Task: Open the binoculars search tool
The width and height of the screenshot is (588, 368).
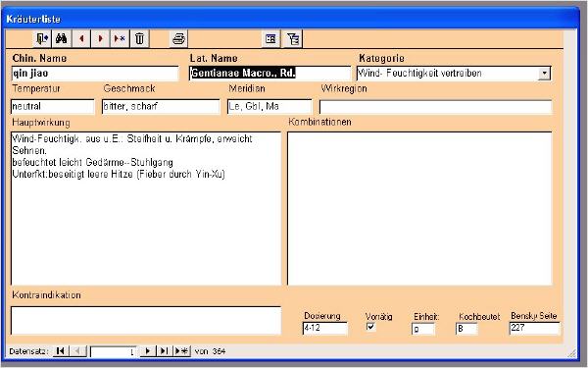Action: coord(62,38)
